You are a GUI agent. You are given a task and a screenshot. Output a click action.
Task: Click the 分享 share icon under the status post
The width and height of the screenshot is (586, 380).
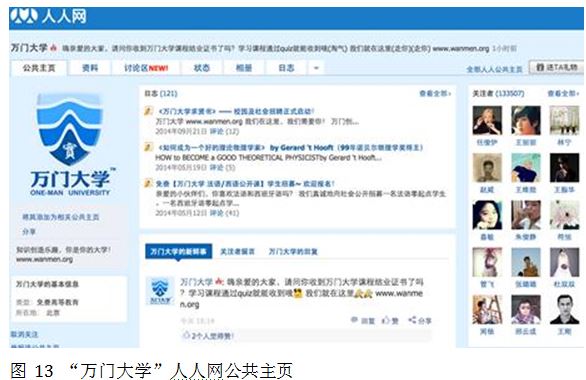412,320
